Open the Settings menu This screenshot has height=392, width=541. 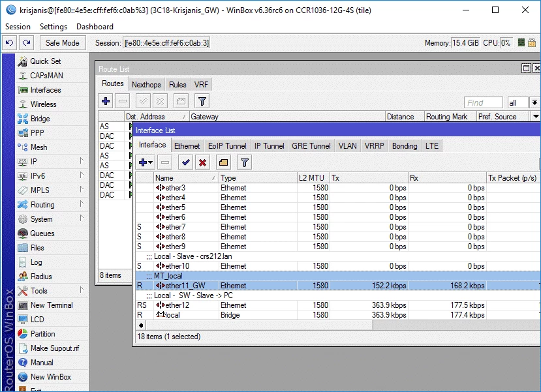[x=53, y=27]
